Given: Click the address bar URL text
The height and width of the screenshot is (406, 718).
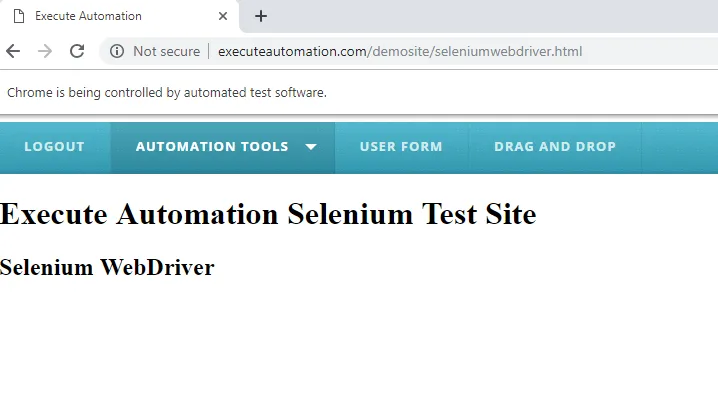Looking at the screenshot, I should click(x=400, y=51).
